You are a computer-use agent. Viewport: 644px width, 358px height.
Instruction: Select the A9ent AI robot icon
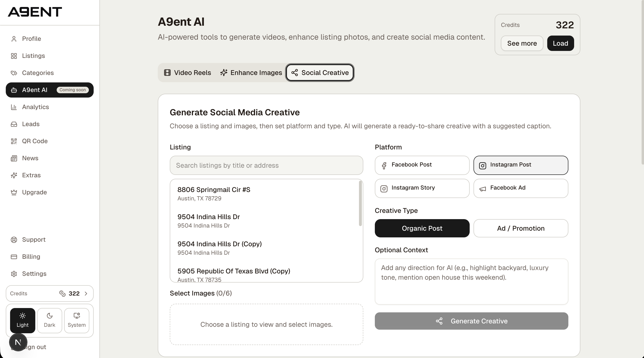14,90
